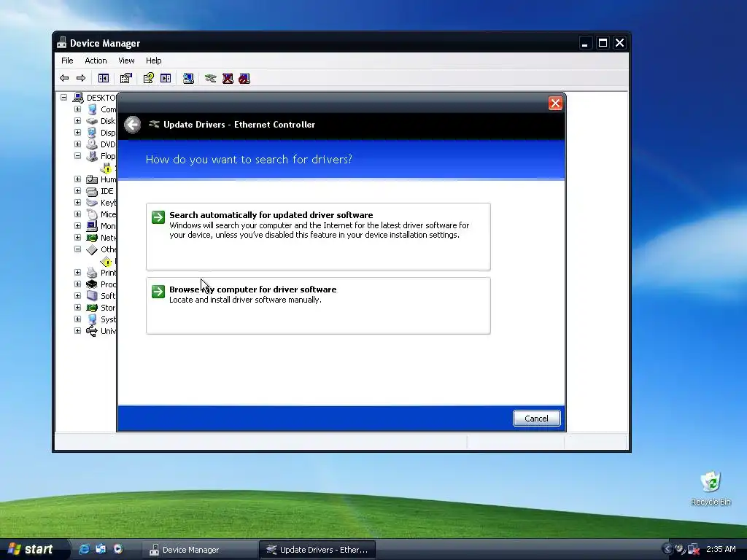
Task: Click the Uninstall device red X toolbar icon
Action: 228,78
